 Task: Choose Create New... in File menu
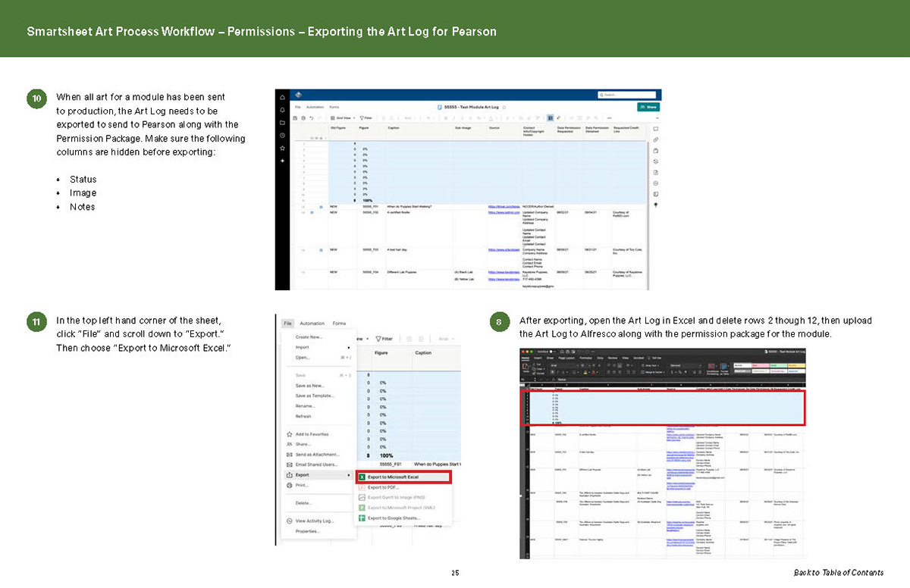pyautogui.click(x=309, y=336)
